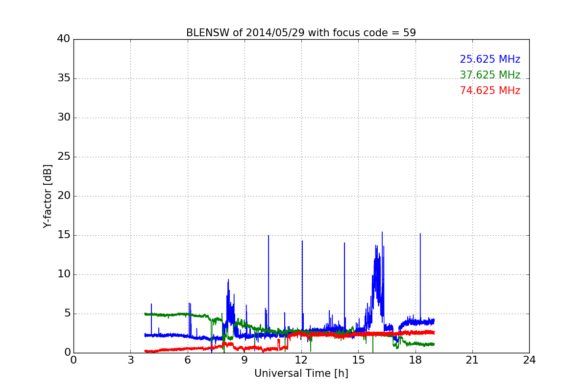Click the x-axis tick label "18"
Viewport: 588px width, 392px height.
(x=416, y=360)
